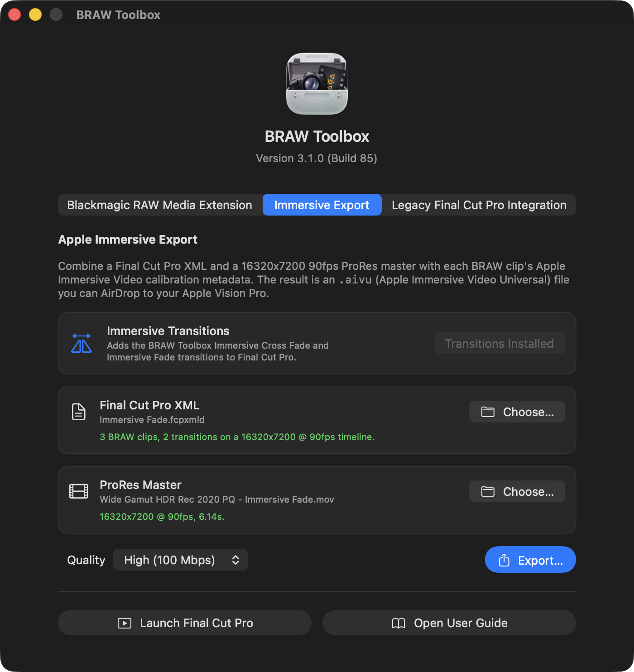
Task: Click the Final Cut Pro XML document icon
Action: pyautogui.click(x=79, y=412)
